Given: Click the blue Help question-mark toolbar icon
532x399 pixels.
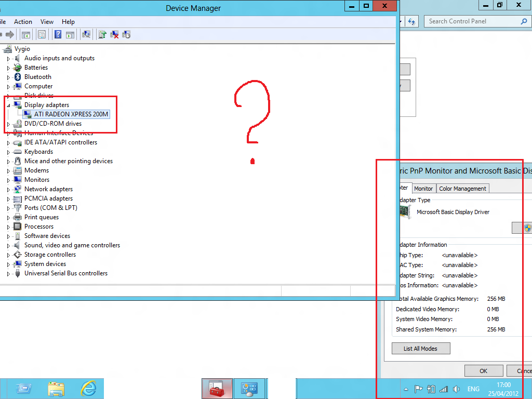Looking at the screenshot, I should [x=58, y=34].
